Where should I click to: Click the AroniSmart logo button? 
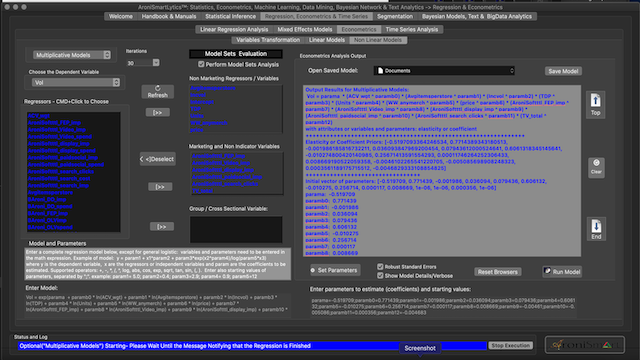coord(584,345)
